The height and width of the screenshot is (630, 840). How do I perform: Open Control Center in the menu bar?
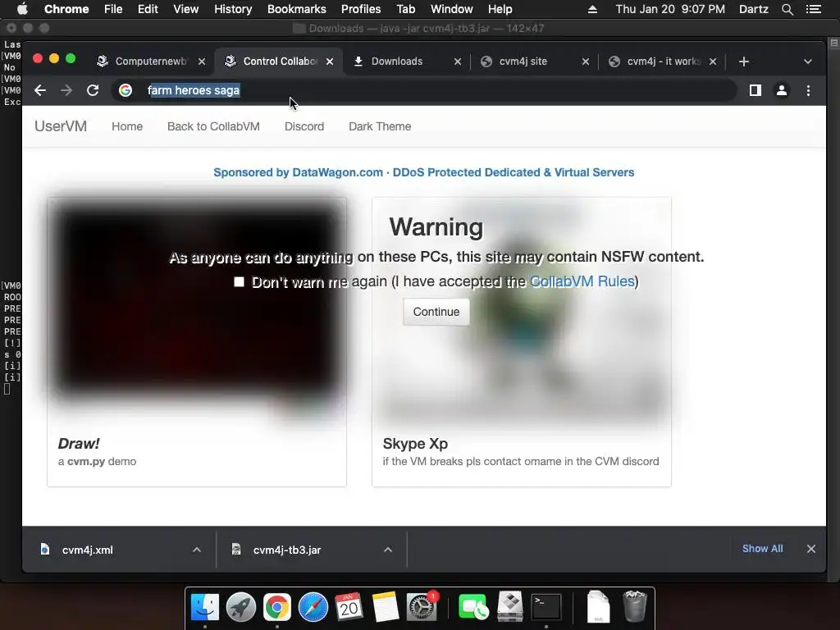[x=814, y=9]
